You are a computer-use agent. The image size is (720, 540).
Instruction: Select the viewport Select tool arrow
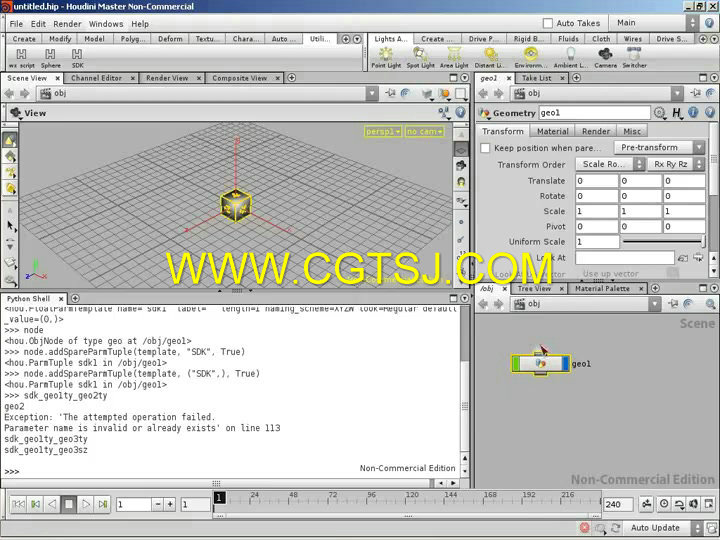tap(10, 225)
